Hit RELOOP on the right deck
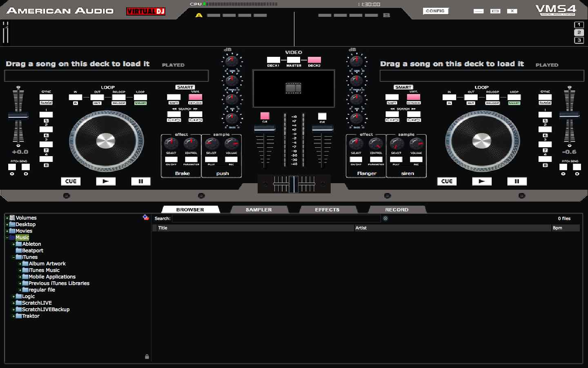The width and height of the screenshot is (588, 368). click(492, 98)
